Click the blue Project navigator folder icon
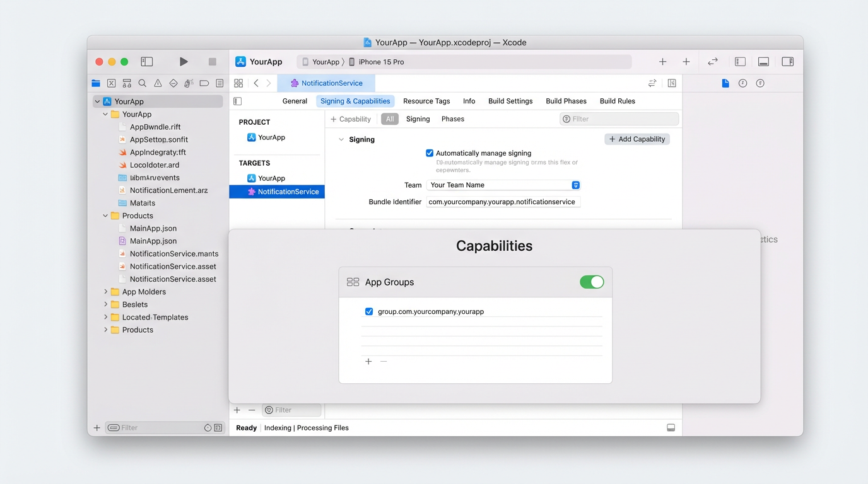The image size is (868, 484). [x=95, y=83]
